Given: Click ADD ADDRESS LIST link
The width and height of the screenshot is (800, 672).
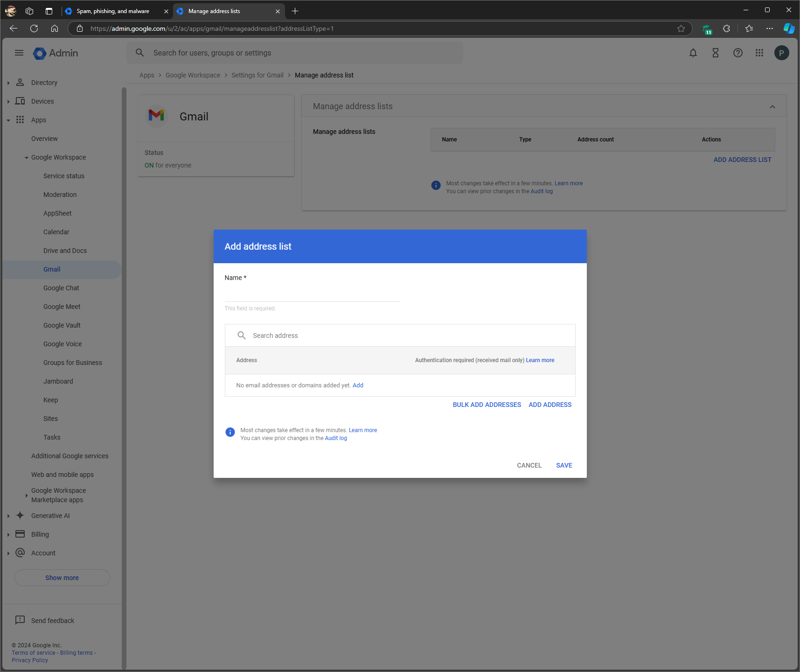Looking at the screenshot, I should click(743, 160).
